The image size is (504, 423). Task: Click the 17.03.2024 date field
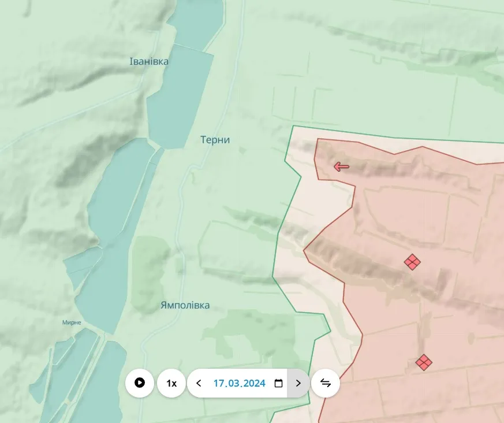(239, 383)
